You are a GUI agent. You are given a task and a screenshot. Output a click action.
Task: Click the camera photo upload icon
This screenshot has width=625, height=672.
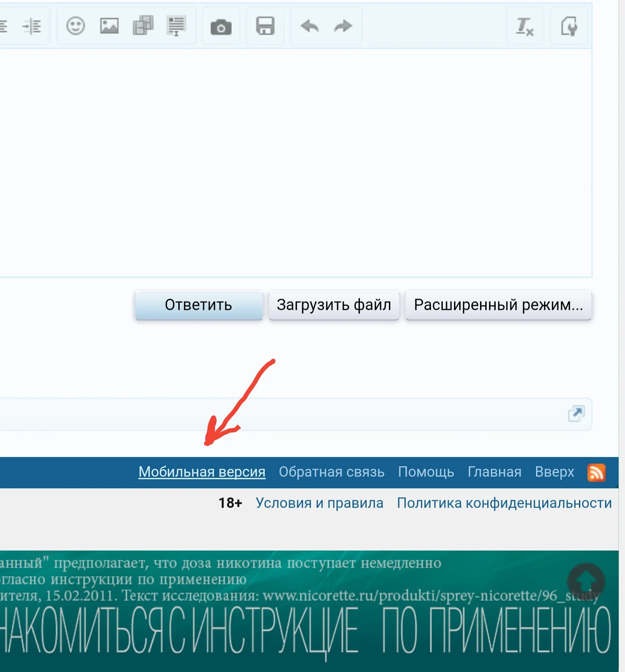pos(221,26)
